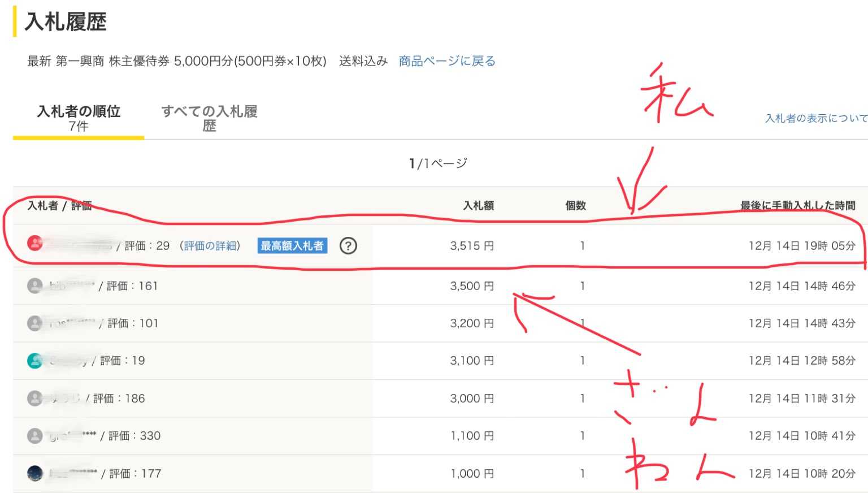Viewport: 868px width, 493px height.
Task: Click the 12月 14日 10時 41分 timestamp
Action: (802, 436)
